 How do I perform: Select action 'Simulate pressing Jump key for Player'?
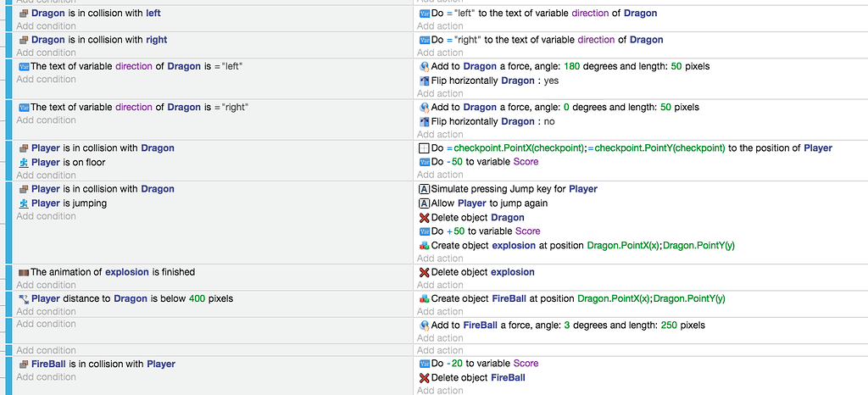[x=515, y=189]
